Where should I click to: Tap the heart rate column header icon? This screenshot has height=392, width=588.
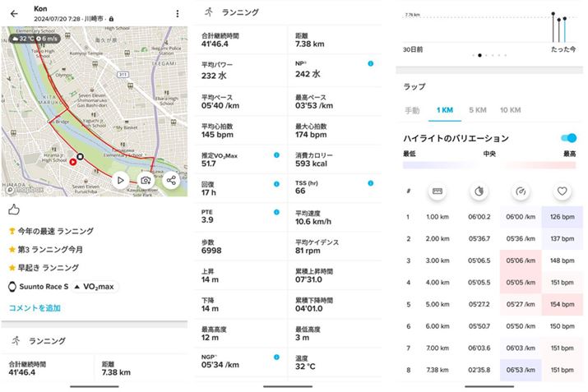coord(563,191)
